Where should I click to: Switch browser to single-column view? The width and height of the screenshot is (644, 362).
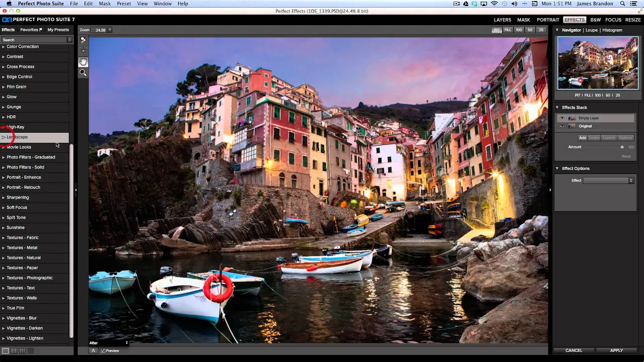[6, 350]
